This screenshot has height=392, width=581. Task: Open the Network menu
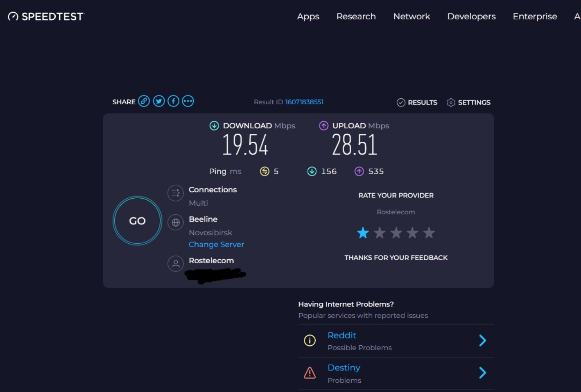[412, 16]
